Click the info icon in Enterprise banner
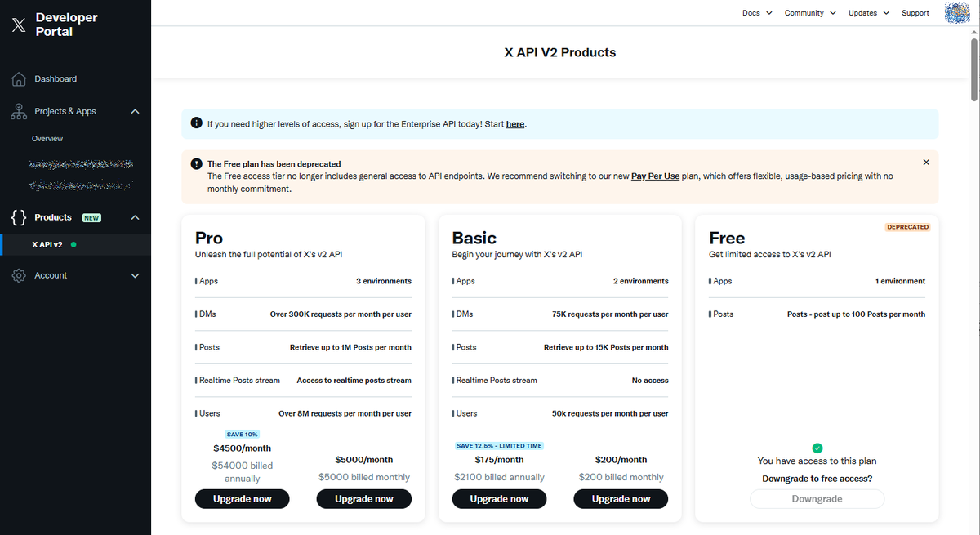The height and width of the screenshot is (535, 980). [196, 123]
